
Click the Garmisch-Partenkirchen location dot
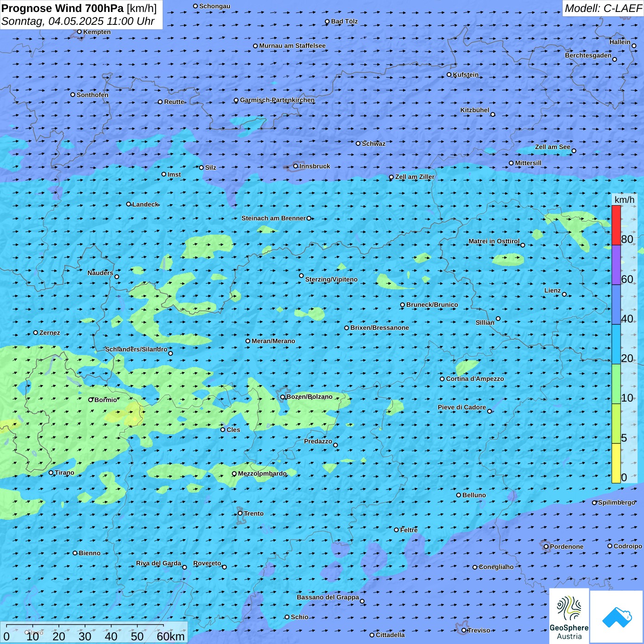(236, 100)
